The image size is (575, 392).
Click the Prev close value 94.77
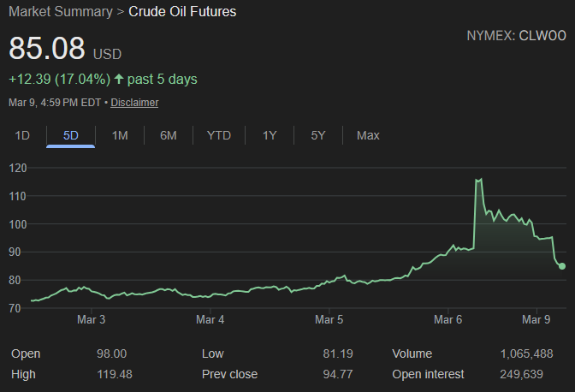click(338, 374)
